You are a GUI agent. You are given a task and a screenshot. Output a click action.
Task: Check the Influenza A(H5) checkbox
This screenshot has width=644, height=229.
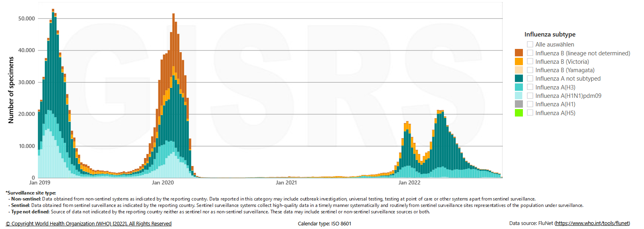pyautogui.click(x=530, y=113)
